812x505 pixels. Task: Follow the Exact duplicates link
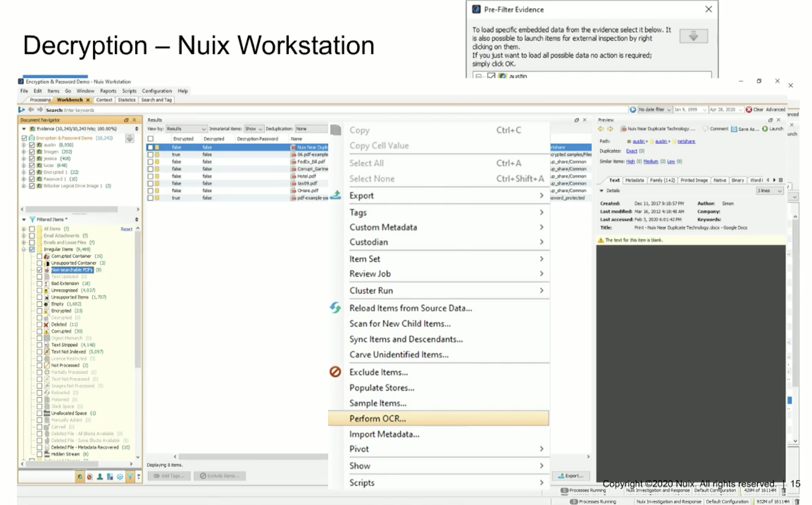click(x=631, y=151)
